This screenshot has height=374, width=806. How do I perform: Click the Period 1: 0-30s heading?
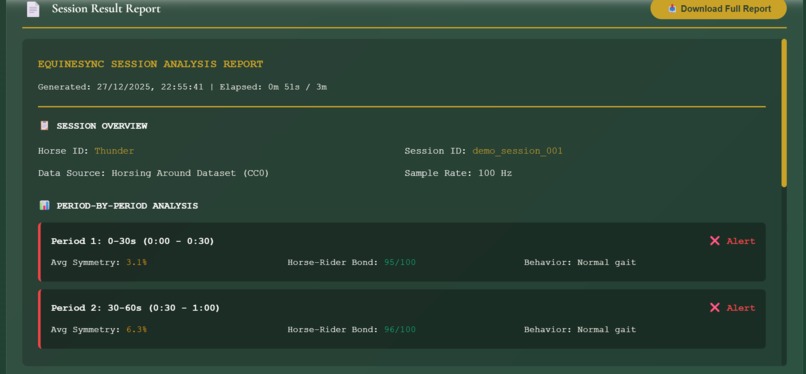pos(133,241)
